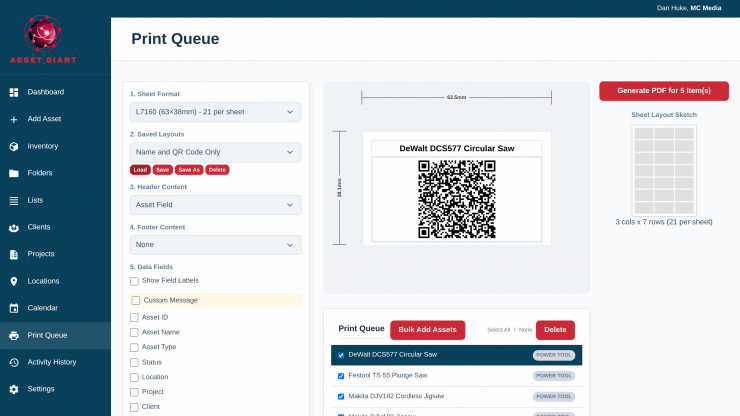The height and width of the screenshot is (416, 740).
Task: Click the Save As layout button
Action: [x=189, y=170]
